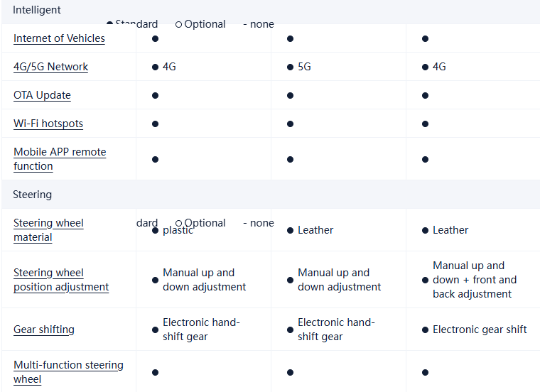Click the plastic steering wheel material bullet
Image resolution: width=540 pixels, height=392 pixels.
click(x=155, y=230)
